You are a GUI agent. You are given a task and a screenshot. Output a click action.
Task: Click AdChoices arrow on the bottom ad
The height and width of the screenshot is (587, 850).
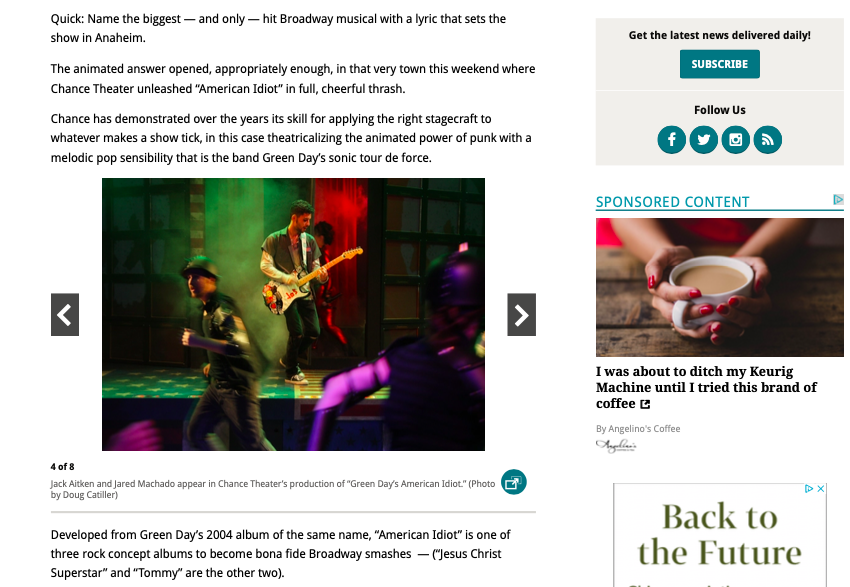[x=809, y=488]
